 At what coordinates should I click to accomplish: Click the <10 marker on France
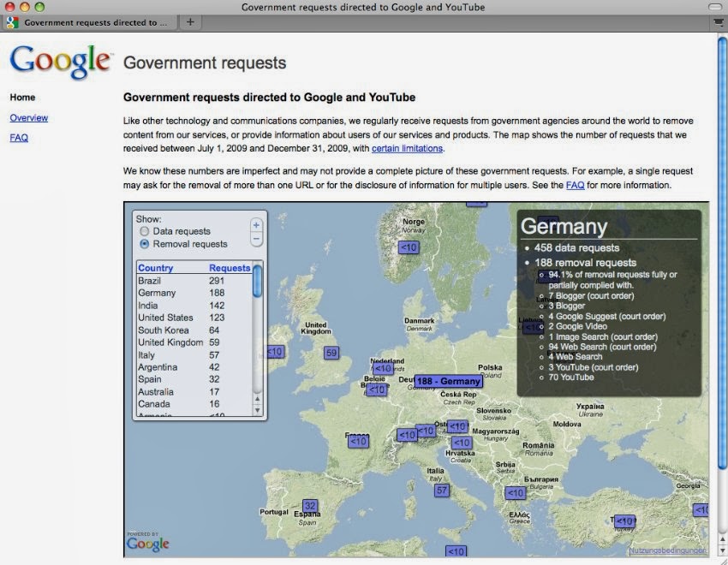(358, 441)
